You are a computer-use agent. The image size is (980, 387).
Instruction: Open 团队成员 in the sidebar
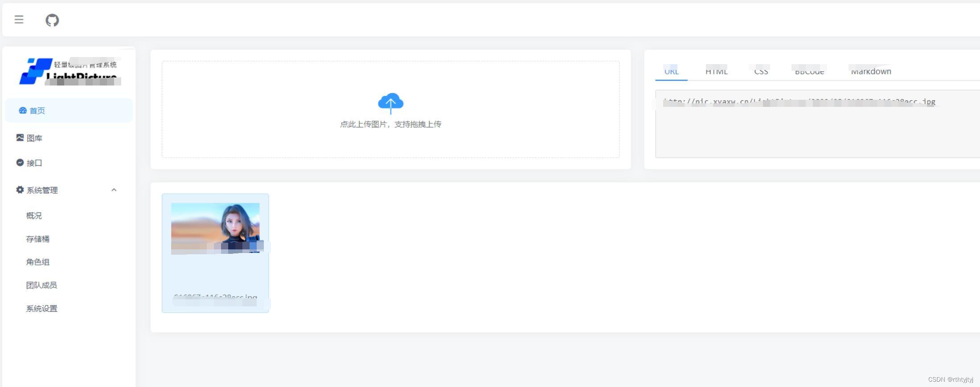41,285
